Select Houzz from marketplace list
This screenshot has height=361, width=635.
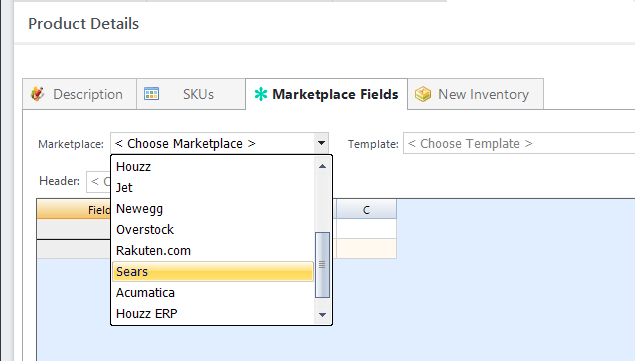tap(213, 167)
